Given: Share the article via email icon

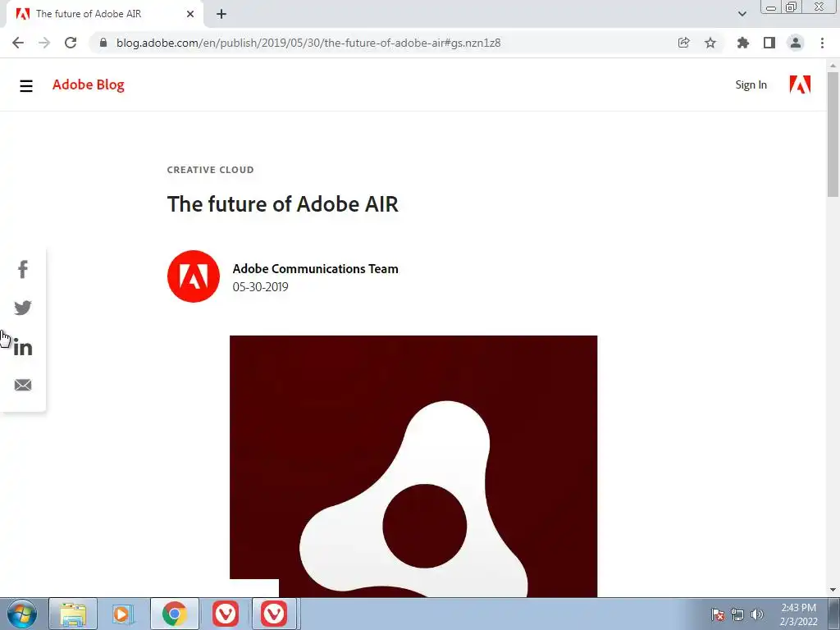Looking at the screenshot, I should click(x=22, y=386).
